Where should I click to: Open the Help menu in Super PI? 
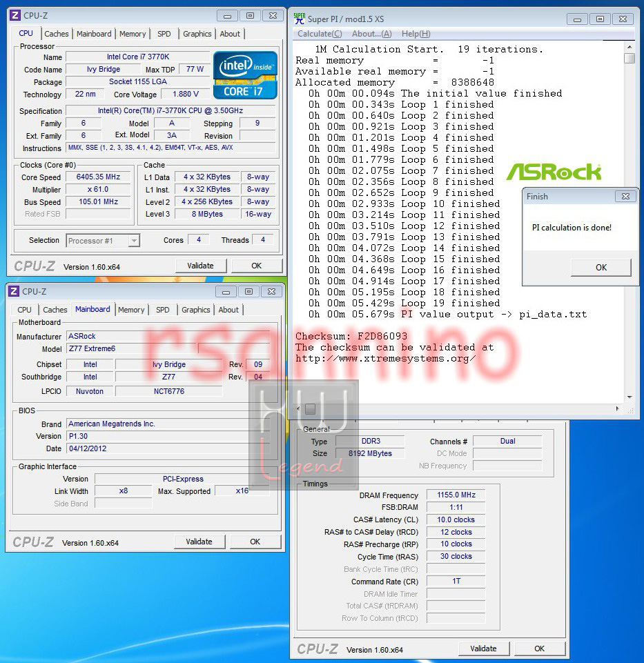[416, 34]
